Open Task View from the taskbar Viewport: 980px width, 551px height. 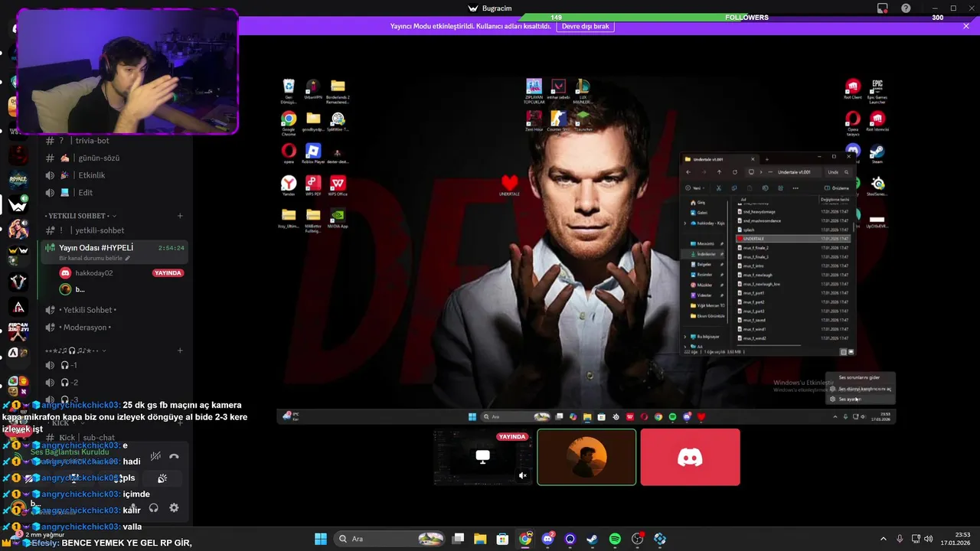tap(458, 539)
